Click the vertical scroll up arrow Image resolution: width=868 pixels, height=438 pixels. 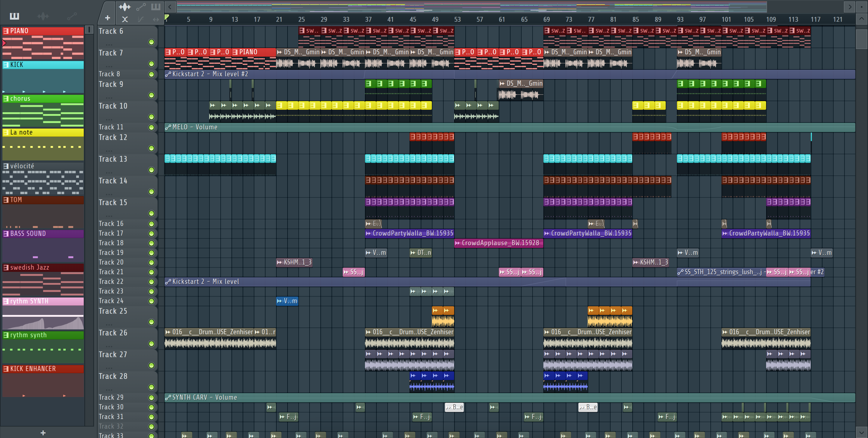862,18
